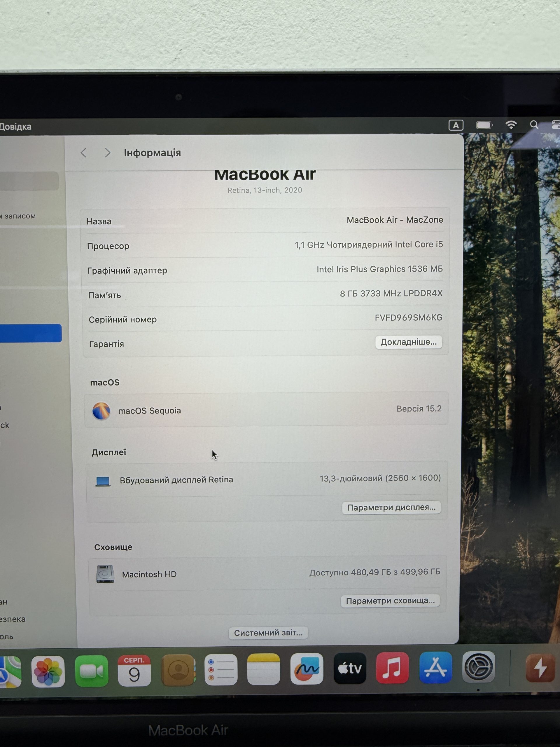Open Calendar showing date 9
This screenshot has width=560, height=747.
point(134,671)
